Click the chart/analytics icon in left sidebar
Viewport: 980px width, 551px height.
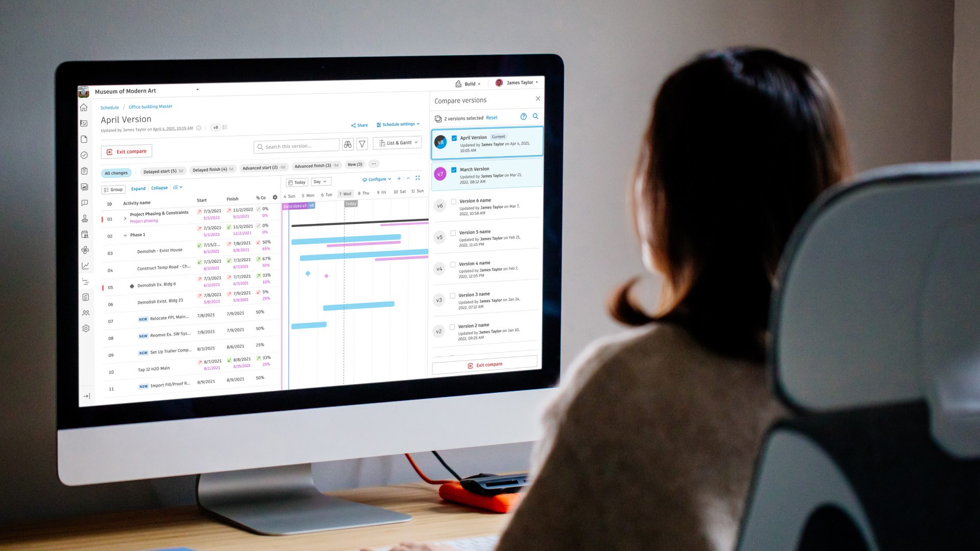[85, 265]
